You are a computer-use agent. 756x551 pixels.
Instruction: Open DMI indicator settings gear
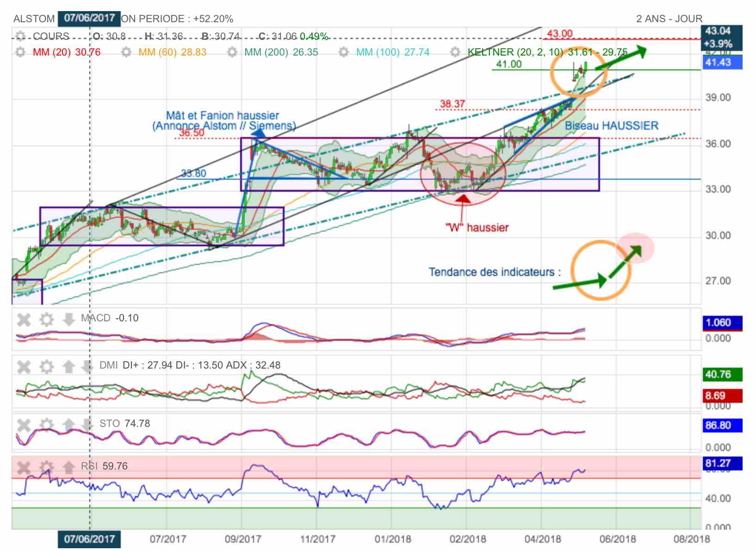pos(46,367)
